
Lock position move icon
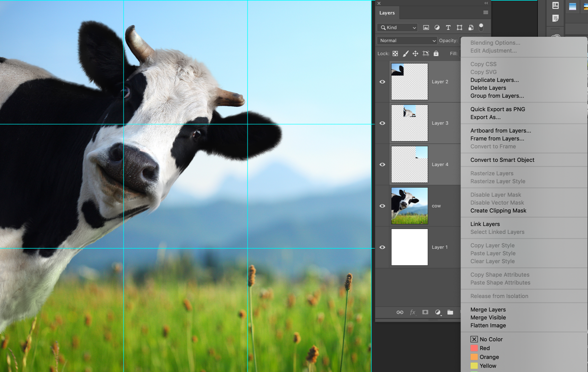point(415,53)
